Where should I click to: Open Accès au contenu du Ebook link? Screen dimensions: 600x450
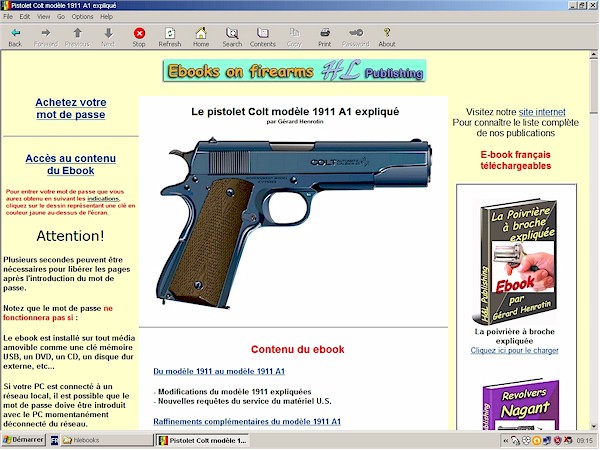(70, 164)
